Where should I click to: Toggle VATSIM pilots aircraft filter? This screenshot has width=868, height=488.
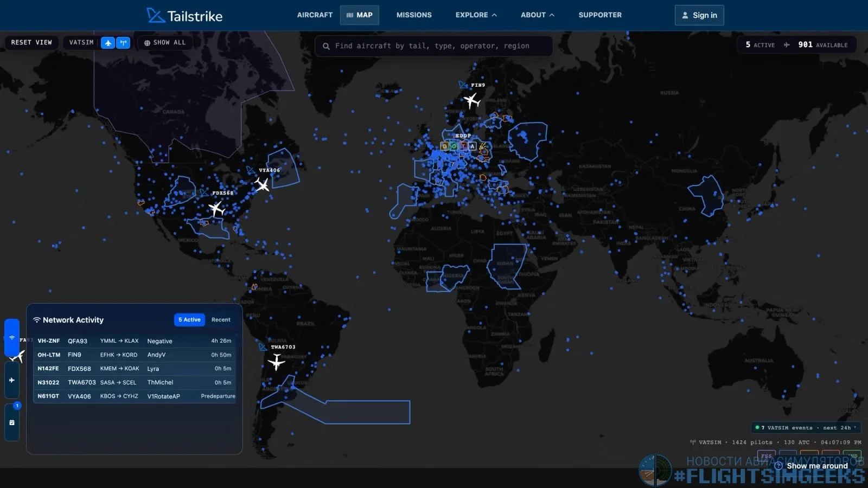[108, 42]
